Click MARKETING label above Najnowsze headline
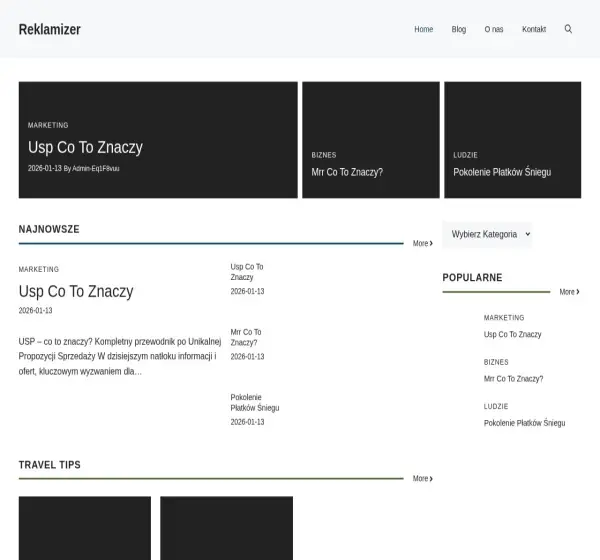The image size is (600, 560). coord(39,269)
